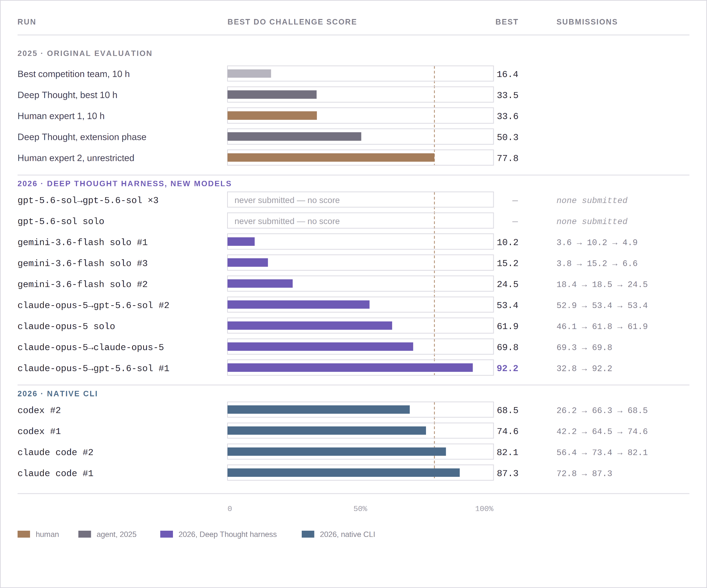707x588 pixels.
Task: Click the human legend color swatch
Action: 24,534
